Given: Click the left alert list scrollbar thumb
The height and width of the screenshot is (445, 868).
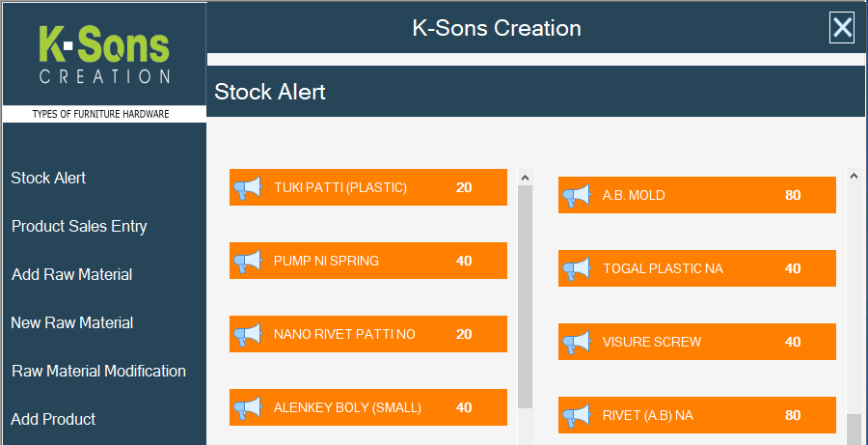Looking at the screenshot, I should coord(526,297).
